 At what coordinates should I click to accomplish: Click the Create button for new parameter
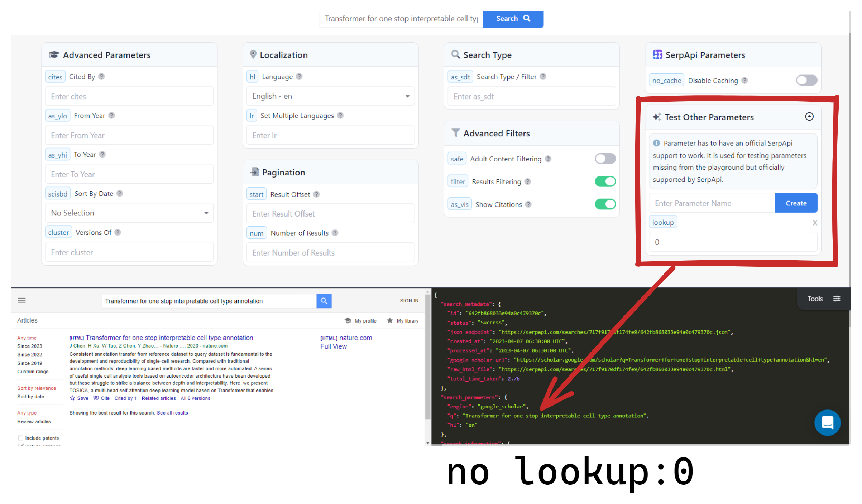tap(796, 203)
